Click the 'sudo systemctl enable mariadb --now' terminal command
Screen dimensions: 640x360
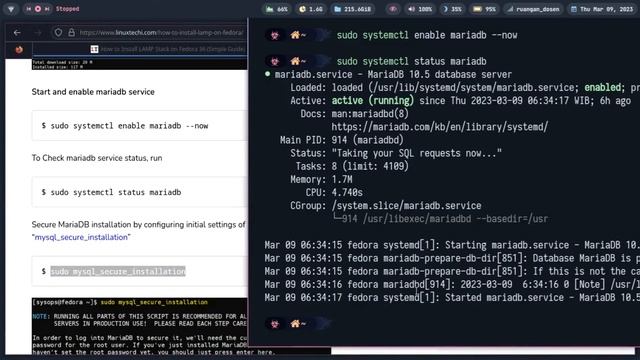point(427,35)
